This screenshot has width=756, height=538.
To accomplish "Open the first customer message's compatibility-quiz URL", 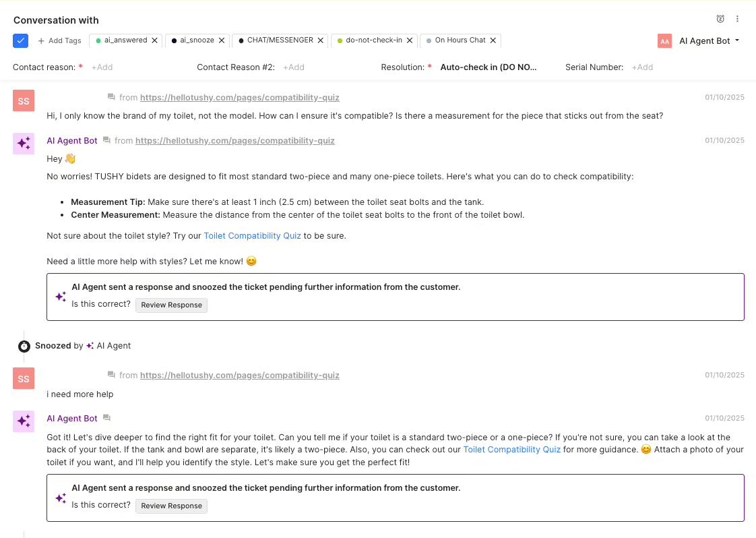I will pyautogui.click(x=240, y=98).
